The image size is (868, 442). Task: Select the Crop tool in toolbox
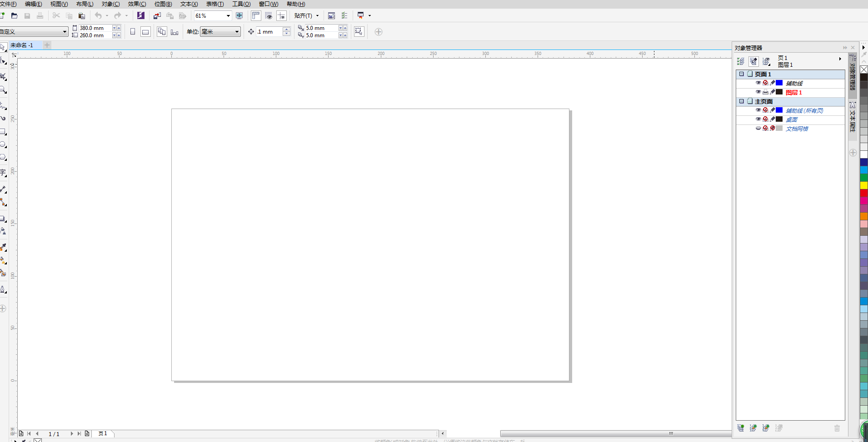(x=4, y=76)
